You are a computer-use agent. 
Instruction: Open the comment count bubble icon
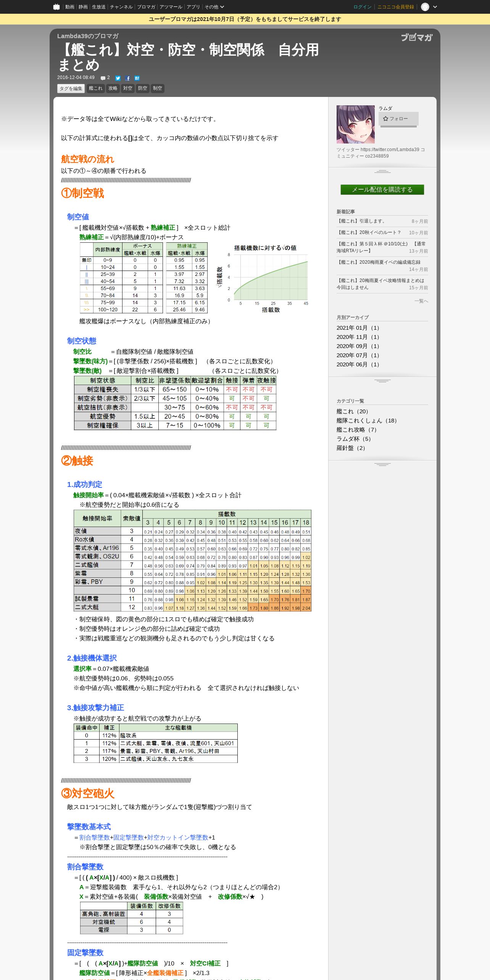tap(103, 78)
